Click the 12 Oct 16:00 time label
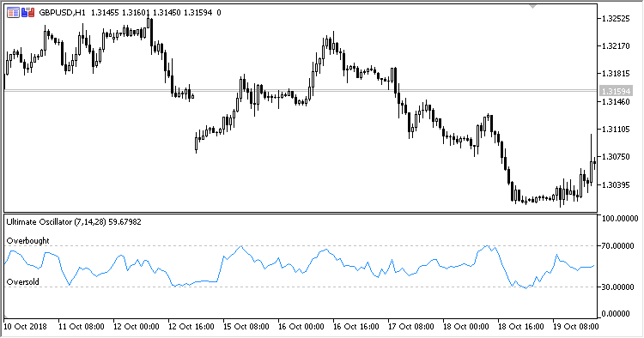644x338 pixels. coord(191,327)
